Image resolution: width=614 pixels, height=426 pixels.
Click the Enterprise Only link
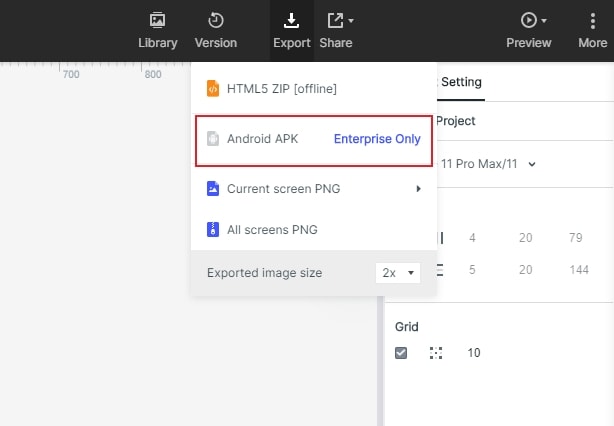(x=377, y=139)
